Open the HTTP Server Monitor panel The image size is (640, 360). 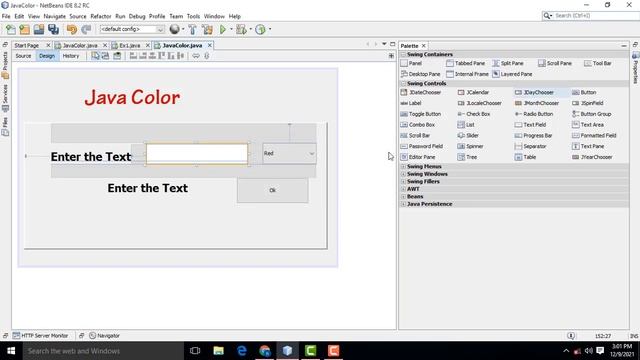pyautogui.click(x=40, y=336)
